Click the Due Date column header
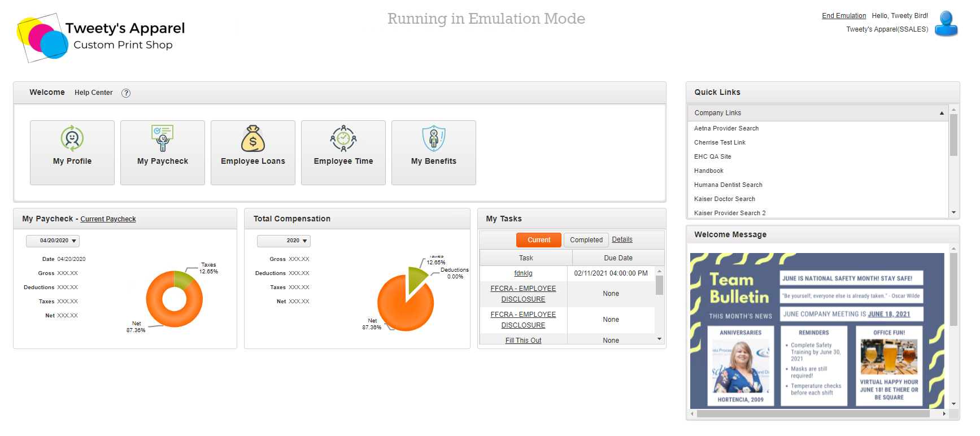The width and height of the screenshot is (980, 436). pyautogui.click(x=618, y=258)
